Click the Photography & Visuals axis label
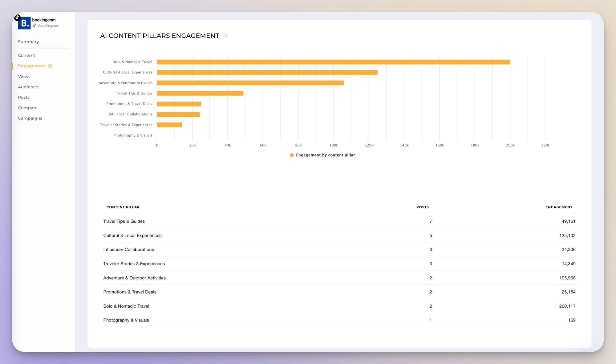This screenshot has height=364, width=616. coord(133,135)
